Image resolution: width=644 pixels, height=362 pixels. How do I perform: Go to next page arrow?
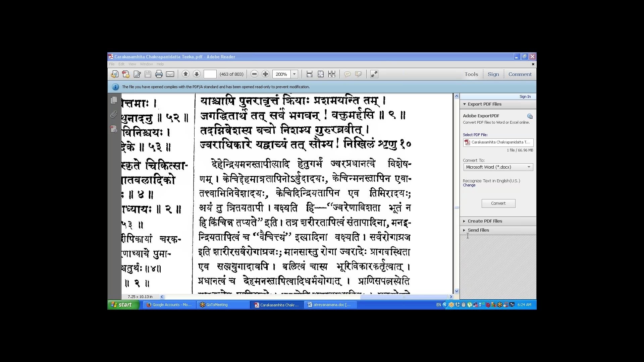pyautogui.click(x=197, y=74)
